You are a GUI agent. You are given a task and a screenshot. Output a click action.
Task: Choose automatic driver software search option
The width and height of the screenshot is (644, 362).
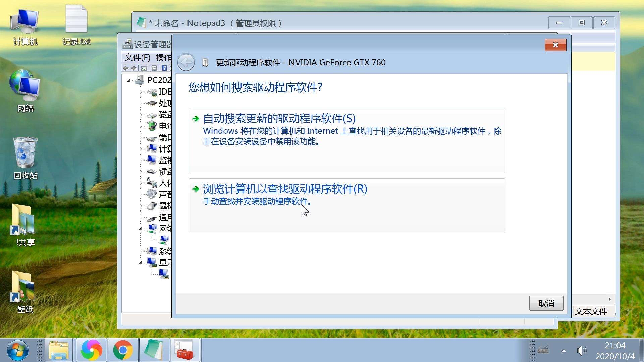click(x=279, y=119)
